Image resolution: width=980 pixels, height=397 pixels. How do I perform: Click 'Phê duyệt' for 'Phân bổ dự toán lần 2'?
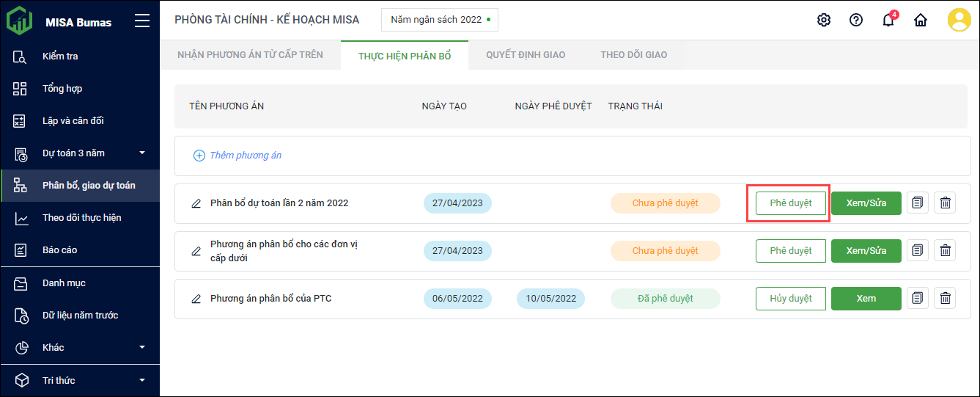790,203
